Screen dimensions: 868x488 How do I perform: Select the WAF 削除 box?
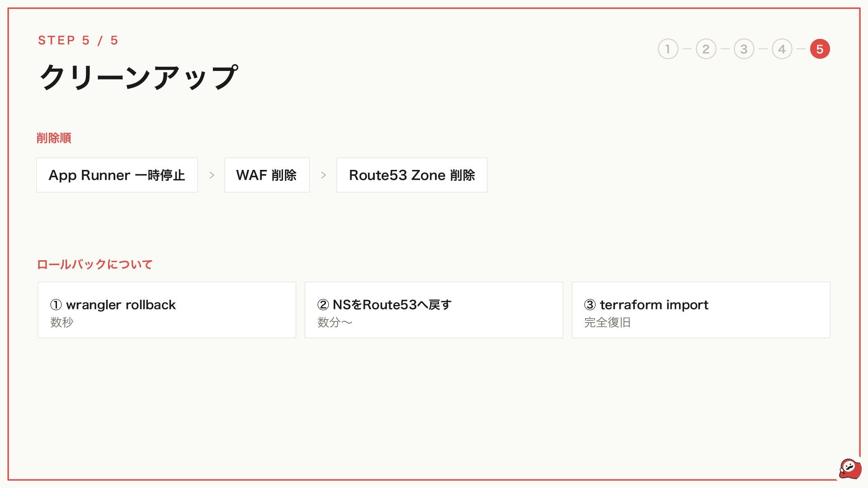[x=267, y=175]
